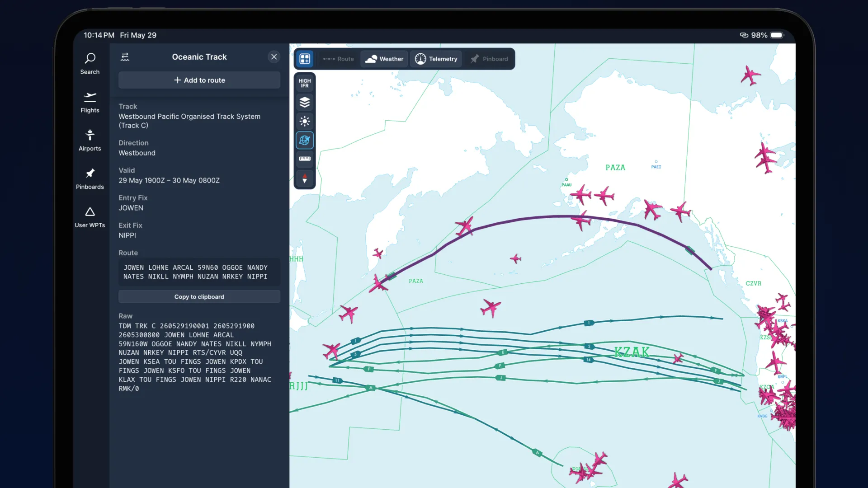Switch to the Route tab
The height and width of the screenshot is (488, 868).
point(339,59)
